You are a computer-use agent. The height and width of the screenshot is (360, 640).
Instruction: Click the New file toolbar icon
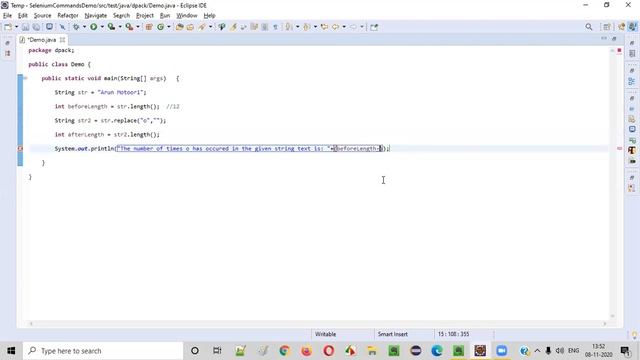8,27
